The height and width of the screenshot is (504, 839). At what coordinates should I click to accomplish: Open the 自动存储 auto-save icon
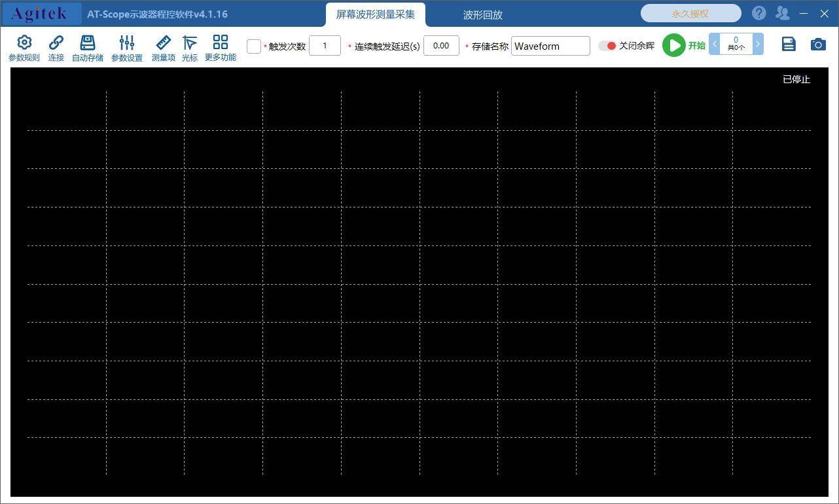pyautogui.click(x=87, y=43)
